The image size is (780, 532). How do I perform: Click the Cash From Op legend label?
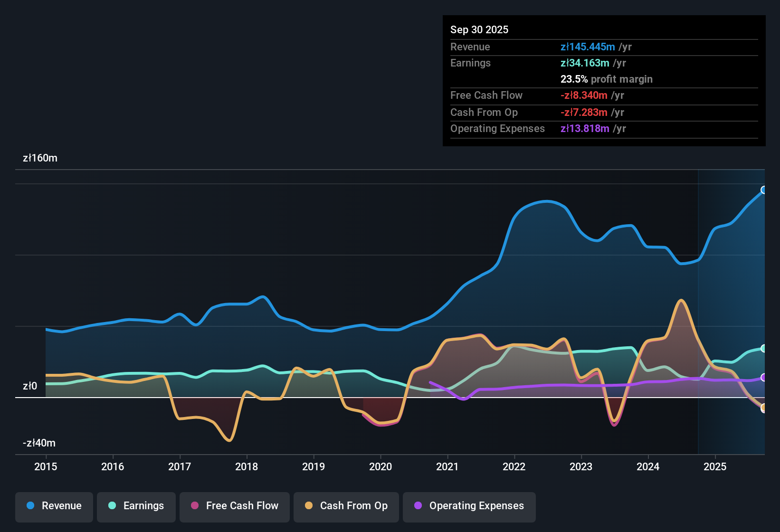click(353, 506)
